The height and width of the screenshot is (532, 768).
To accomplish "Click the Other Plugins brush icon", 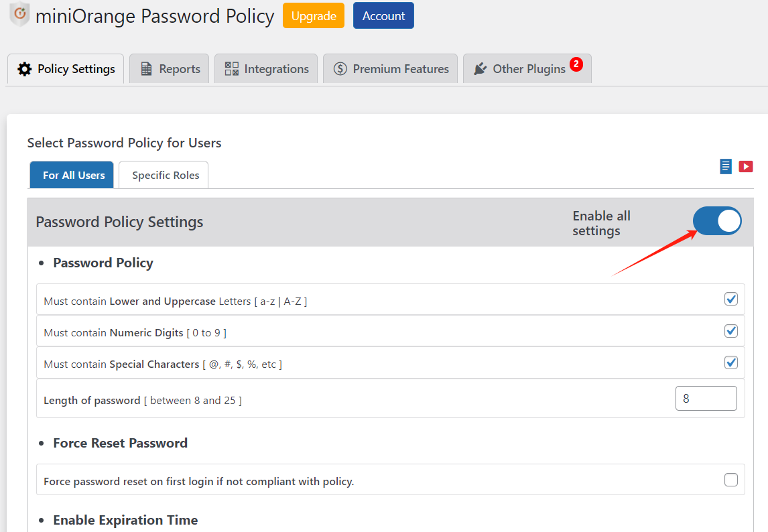I will coord(481,68).
